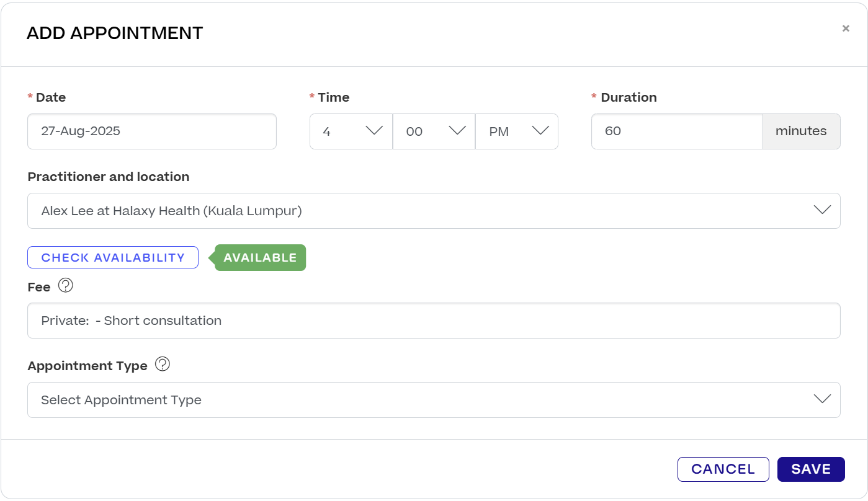The image size is (868, 501).
Task: Click the Appointment Type help icon
Action: pos(163,365)
